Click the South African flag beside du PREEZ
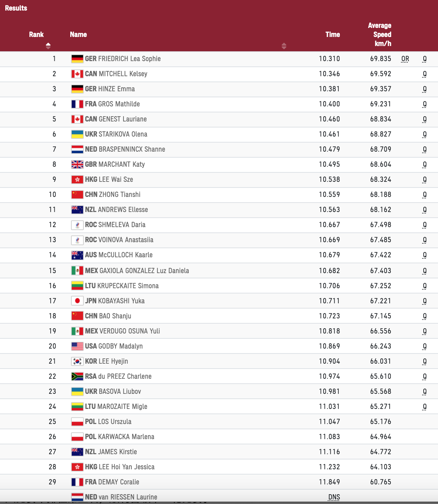This screenshot has height=504, width=438. (x=77, y=376)
